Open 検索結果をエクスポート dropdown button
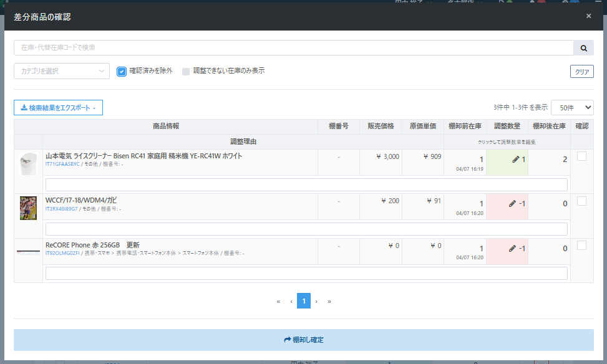The width and height of the screenshot is (607, 364). [x=58, y=108]
